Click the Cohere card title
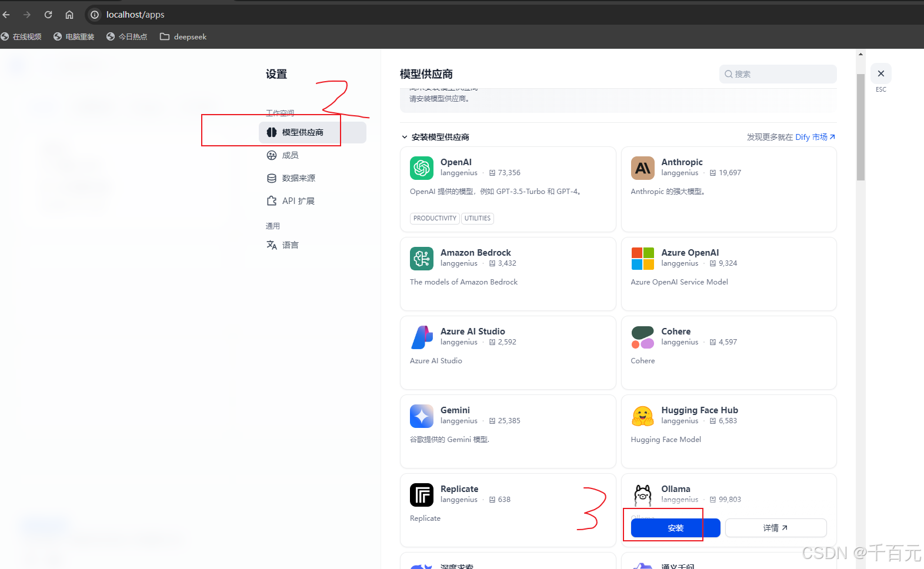The image size is (924, 569). [676, 332]
